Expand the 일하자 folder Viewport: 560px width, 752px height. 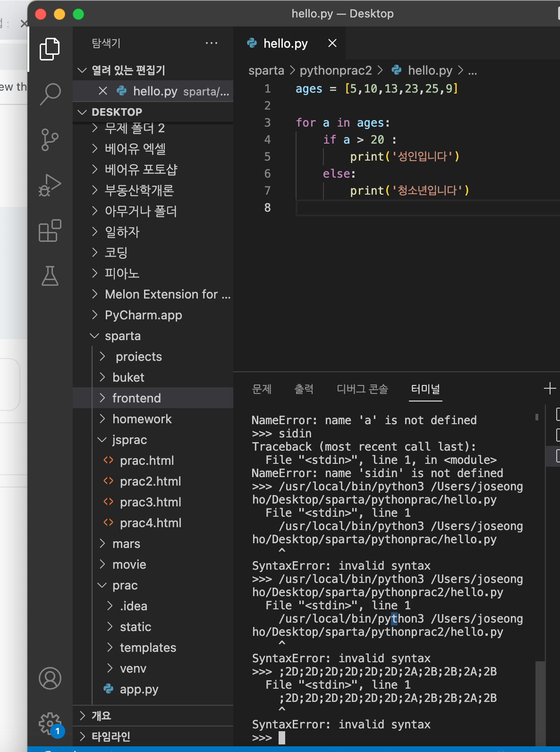point(153,232)
